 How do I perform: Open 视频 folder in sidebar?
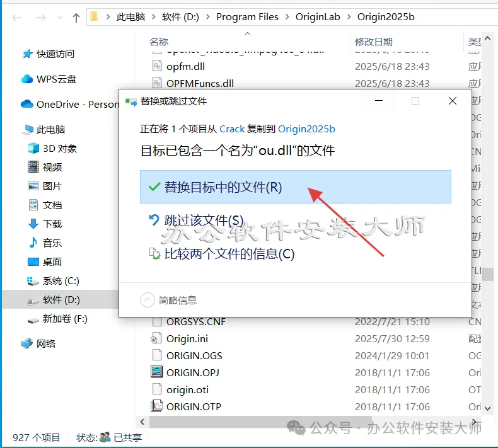pos(52,168)
